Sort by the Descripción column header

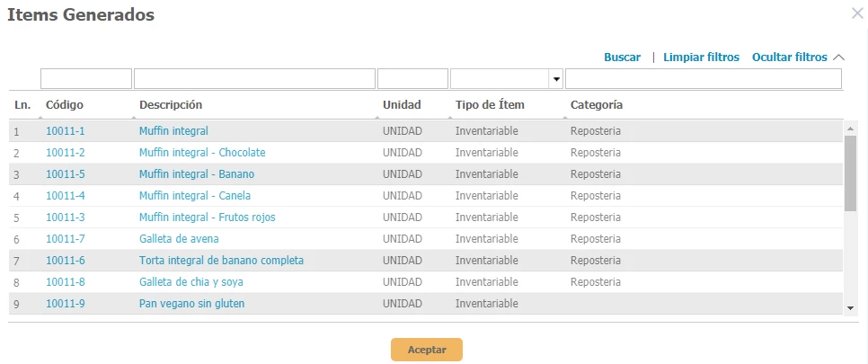tap(171, 105)
